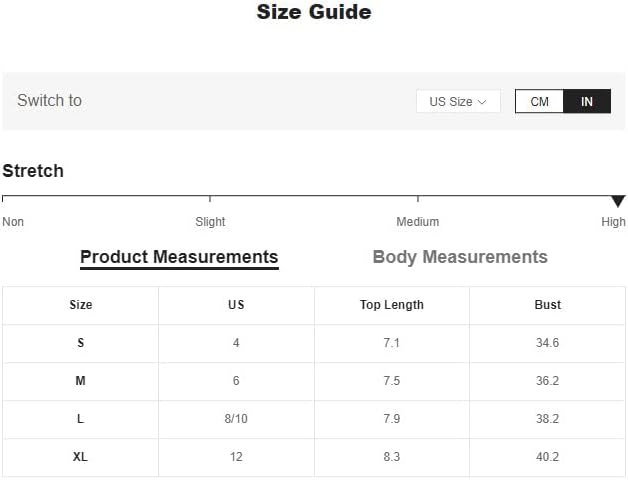This screenshot has width=628, height=480.
Task: Select the size M row label
Action: (x=80, y=381)
